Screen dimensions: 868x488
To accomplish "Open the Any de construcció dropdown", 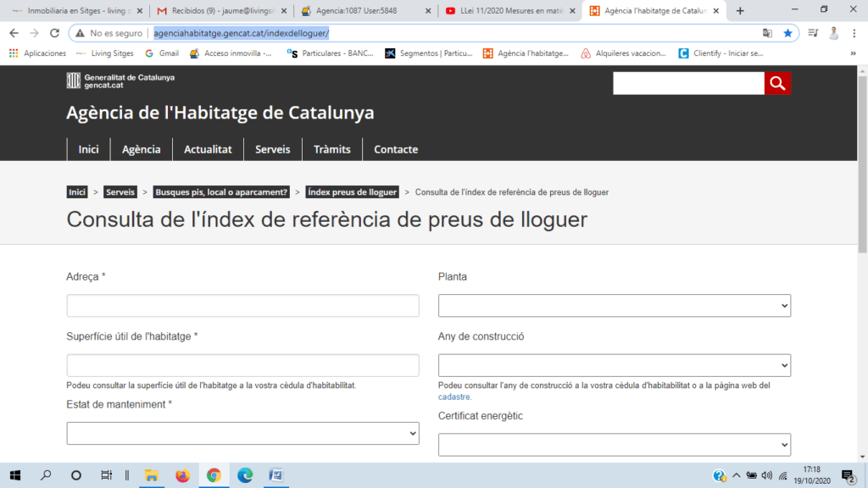I will click(x=614, y=365).
